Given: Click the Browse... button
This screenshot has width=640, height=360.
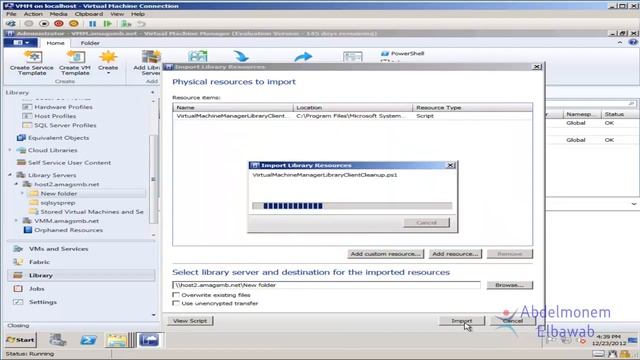Looking at the screenshot, I should (509, 285).
